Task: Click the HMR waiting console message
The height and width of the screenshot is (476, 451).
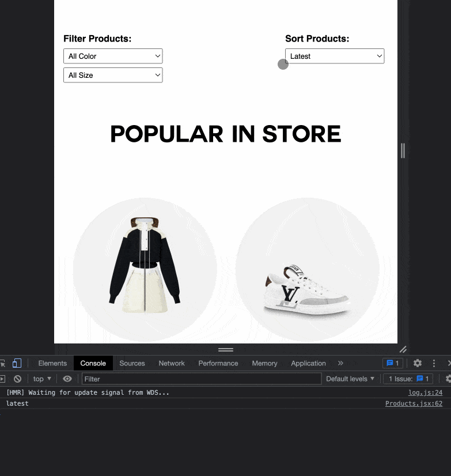Action: [88, 392]
